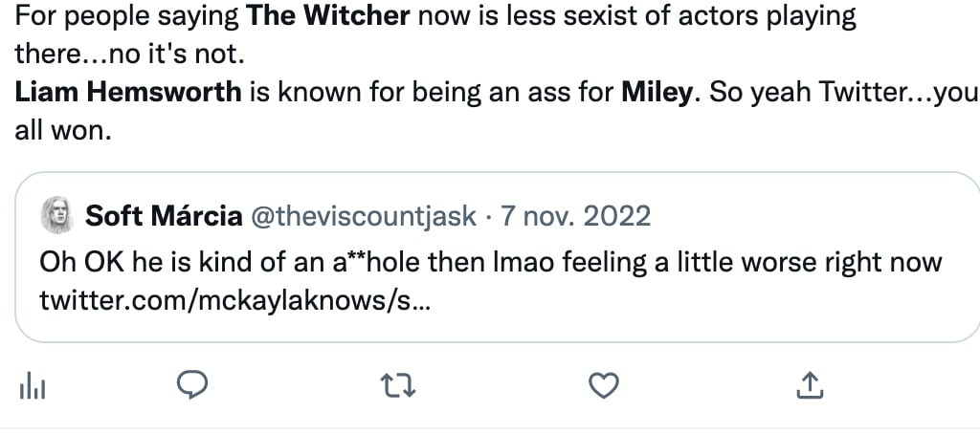Like the tweet with the heart icon

click(603, 386)
